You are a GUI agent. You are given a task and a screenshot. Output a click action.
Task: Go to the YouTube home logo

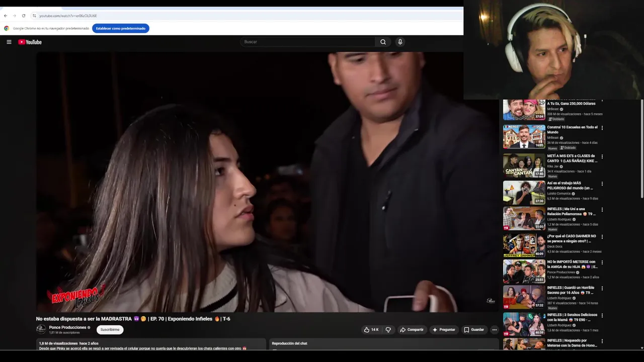30,42
